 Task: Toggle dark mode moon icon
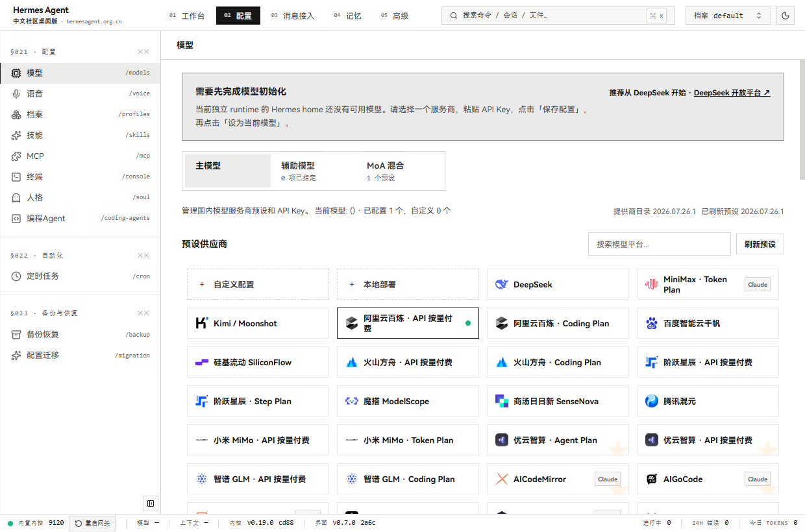[786, 16]
